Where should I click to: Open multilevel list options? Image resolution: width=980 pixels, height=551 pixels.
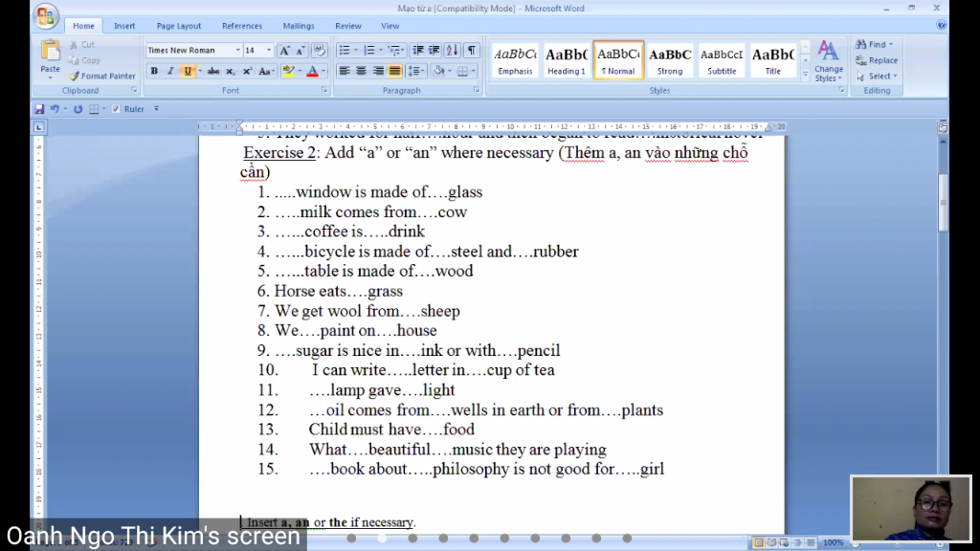pos(394,51)
